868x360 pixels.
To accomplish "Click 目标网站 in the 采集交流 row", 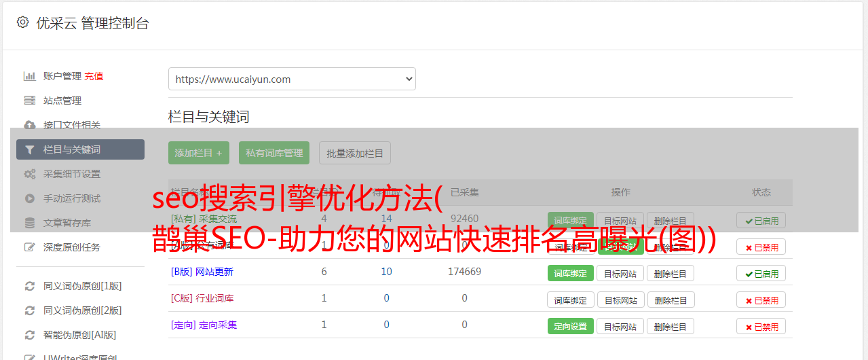I will [620, 220].
